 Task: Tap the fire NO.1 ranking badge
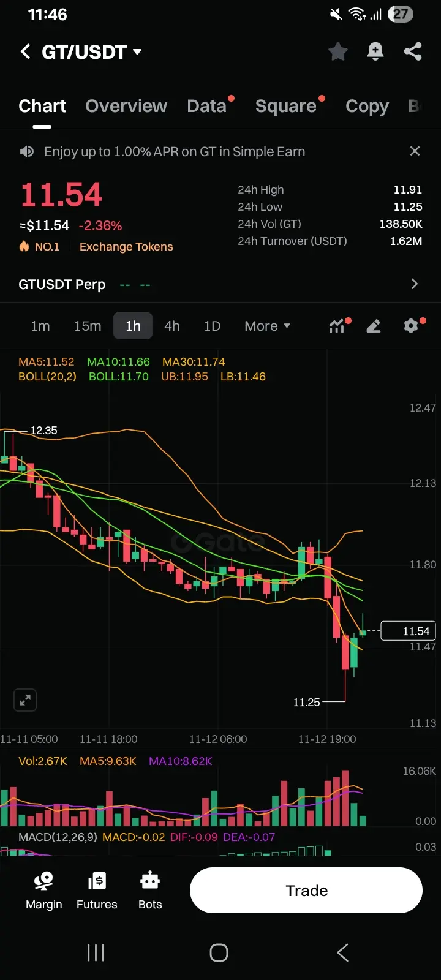click(40, 246)
